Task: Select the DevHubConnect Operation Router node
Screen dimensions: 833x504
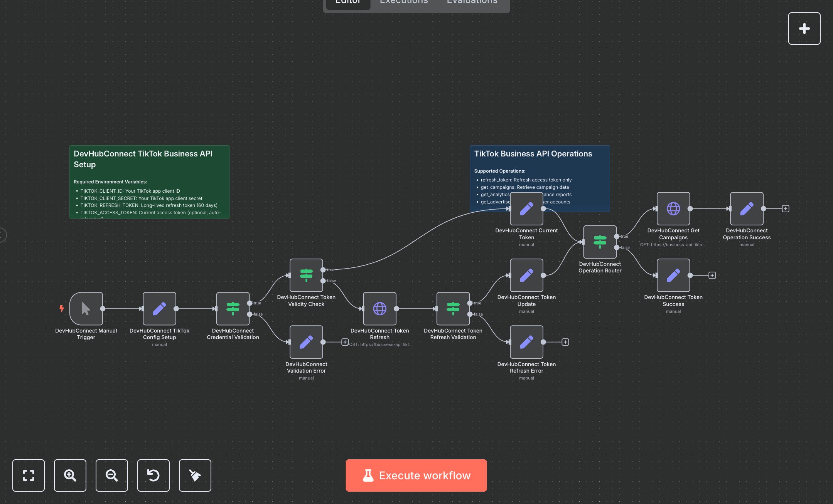Action: point(600,242)
